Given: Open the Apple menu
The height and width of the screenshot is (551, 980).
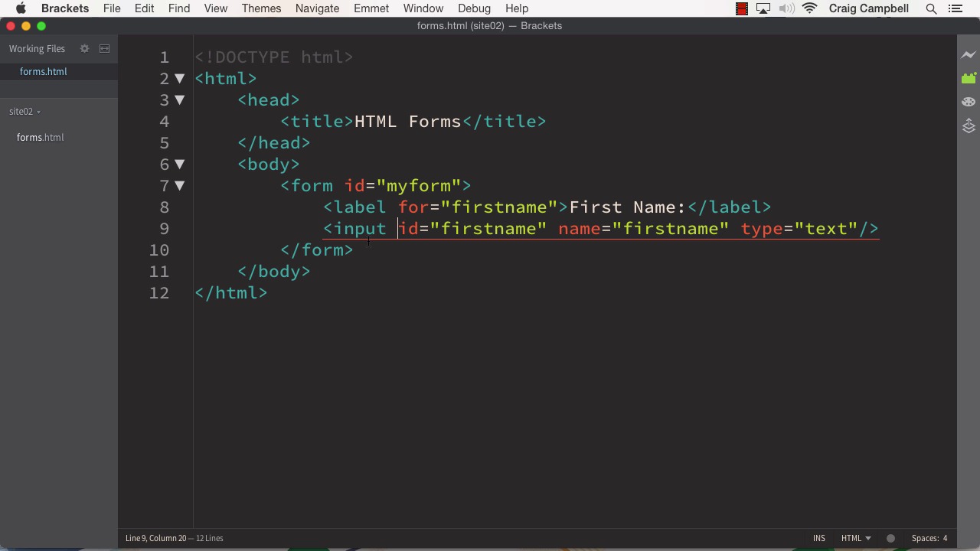Looking at the screenshot, I should 21,8.
